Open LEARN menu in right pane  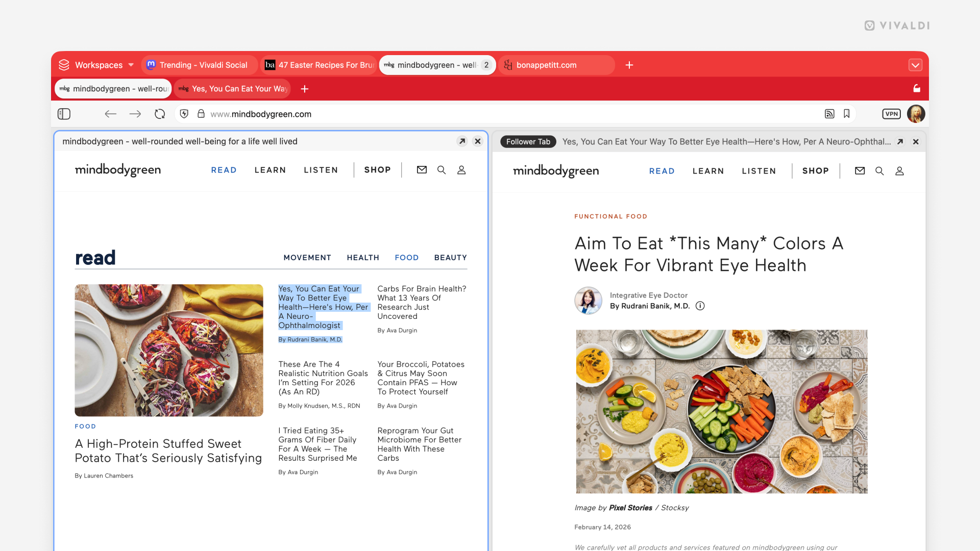[x=708, y=171]
